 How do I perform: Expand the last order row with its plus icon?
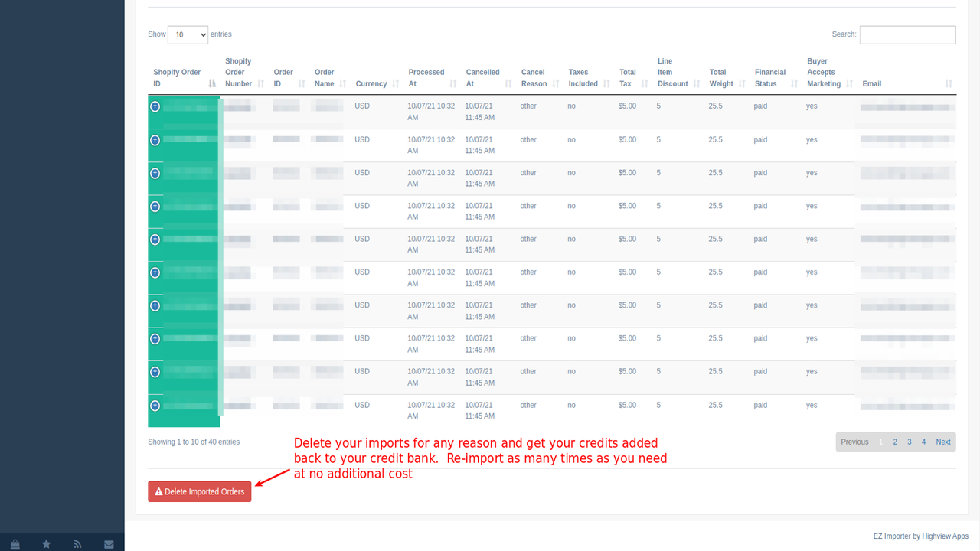pyautogui.click(x=155, y=405)
